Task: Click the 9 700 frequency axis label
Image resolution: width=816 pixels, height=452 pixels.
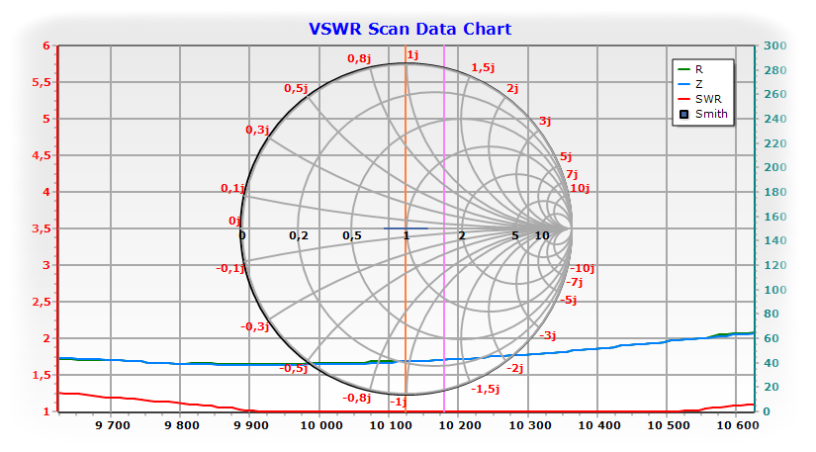Action: [113, 425]
